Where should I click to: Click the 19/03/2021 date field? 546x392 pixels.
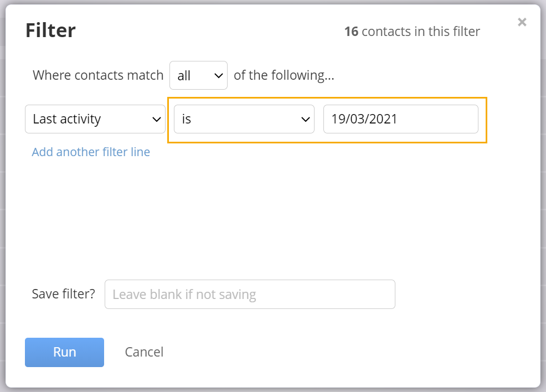(x=401, y=119)
